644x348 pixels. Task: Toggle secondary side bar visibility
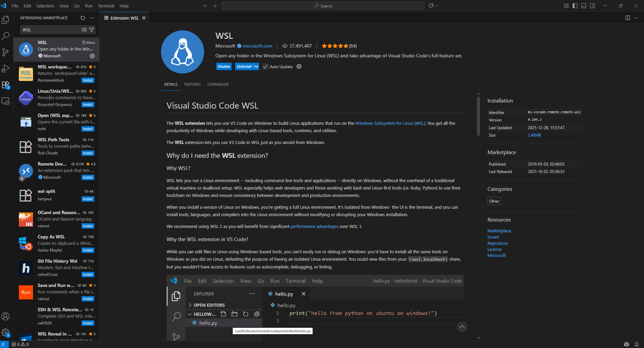click(x=592, y=6)
